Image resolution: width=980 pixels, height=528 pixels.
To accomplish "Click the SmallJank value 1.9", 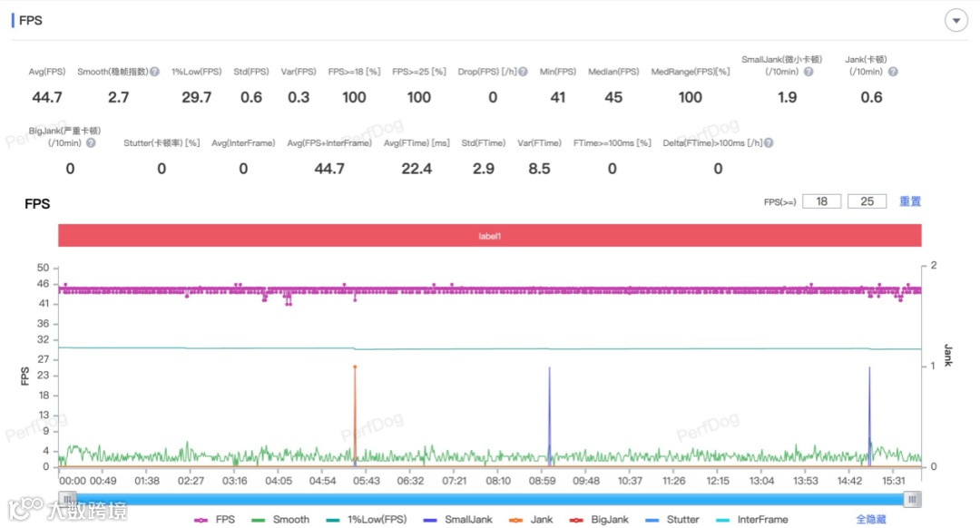I will click(x=787, y=97).
